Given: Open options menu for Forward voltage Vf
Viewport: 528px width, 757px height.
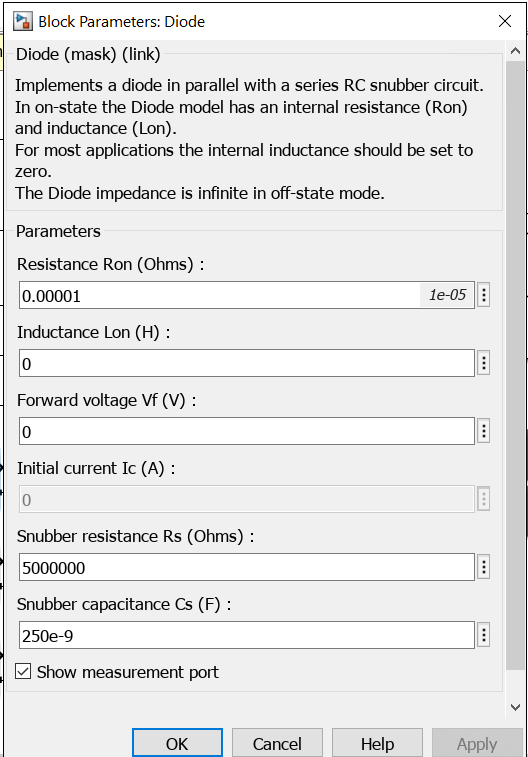Looking at the screenshot, I should pyautogui.click(x=484, y=431).
